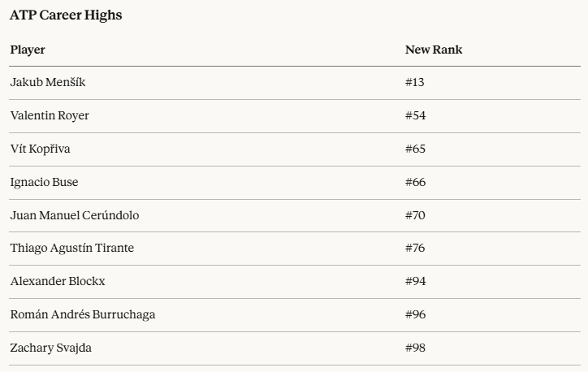The height and width of the screenshot is (372, 588).
Task: Select the #66 rank cell
Action: click(416, 182)
